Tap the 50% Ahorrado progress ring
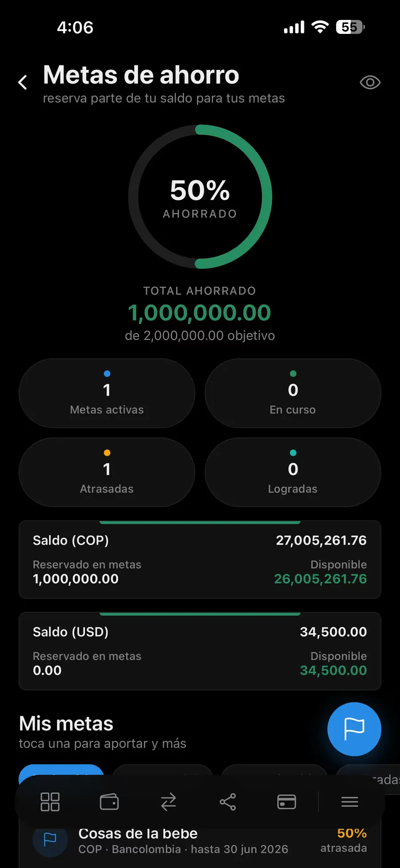 tap(200, 197)
